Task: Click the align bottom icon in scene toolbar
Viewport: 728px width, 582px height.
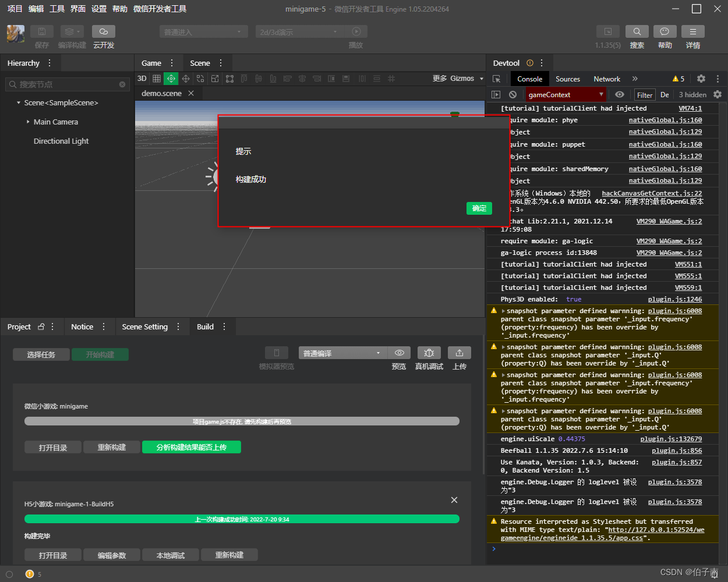Action: [273, 79]
